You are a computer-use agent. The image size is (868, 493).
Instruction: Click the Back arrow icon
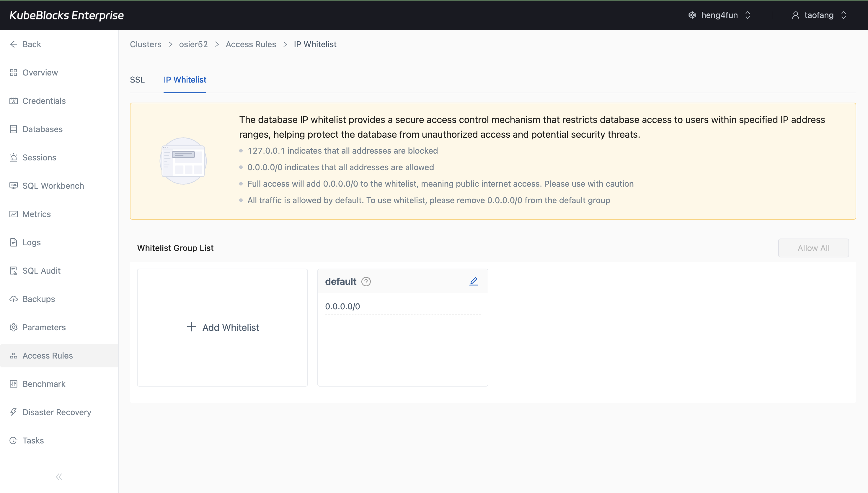point(14,44)
